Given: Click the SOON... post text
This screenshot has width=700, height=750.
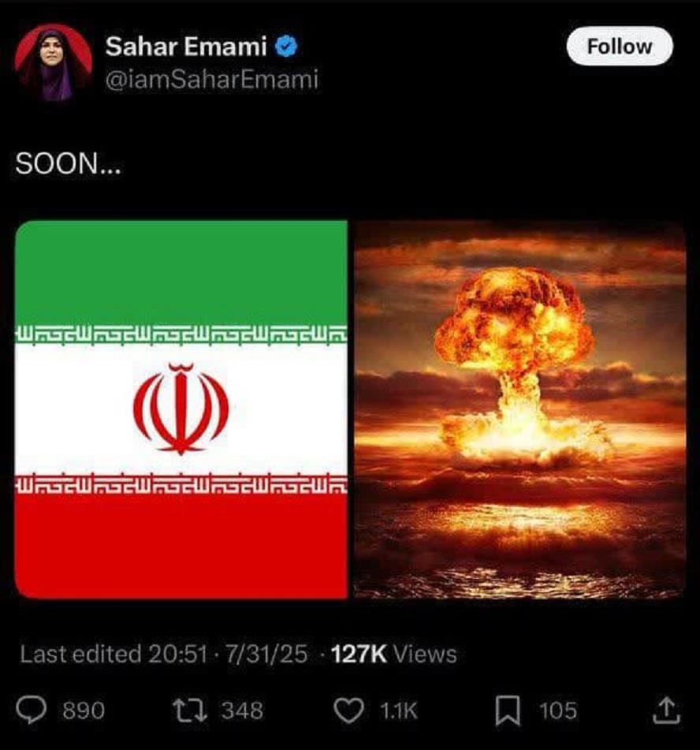Looking at the screenshot, I should (x=69, y=163).
